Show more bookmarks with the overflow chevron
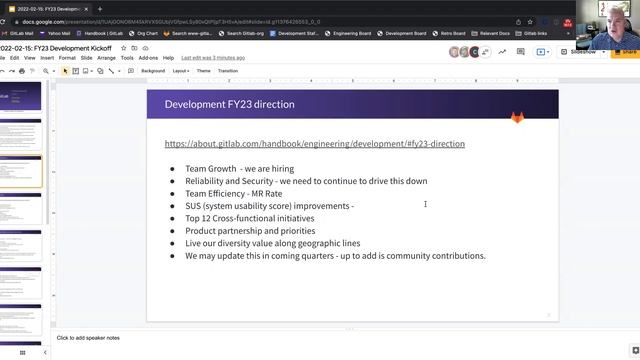Screen dimensions: 640x360 (568, 33)
